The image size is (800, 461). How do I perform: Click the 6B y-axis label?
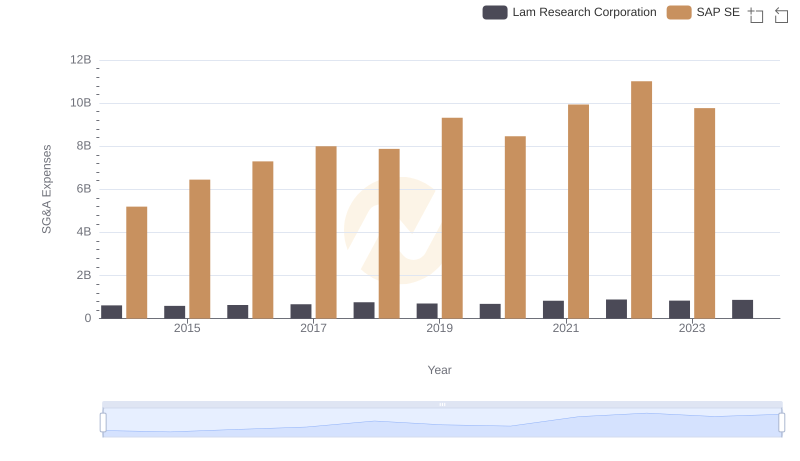[84, 189]
